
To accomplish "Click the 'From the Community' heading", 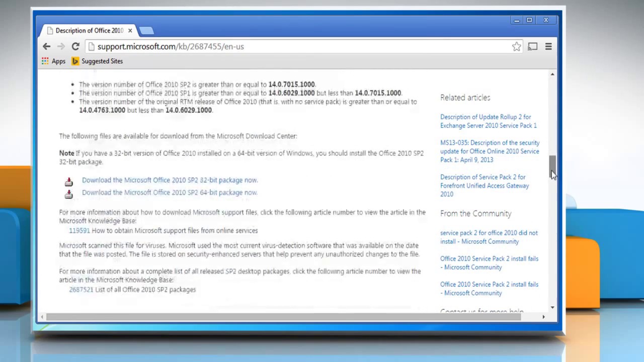I will 475,214.
